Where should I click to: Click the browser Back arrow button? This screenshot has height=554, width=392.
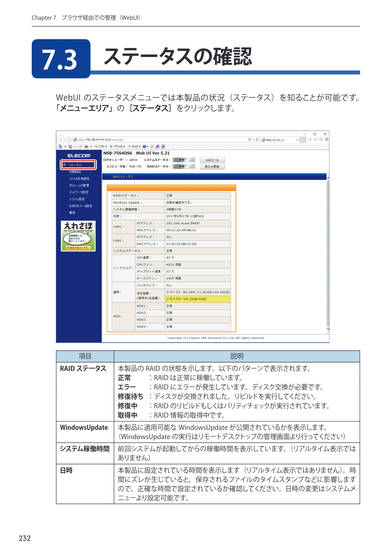click(x=61, y=139)
